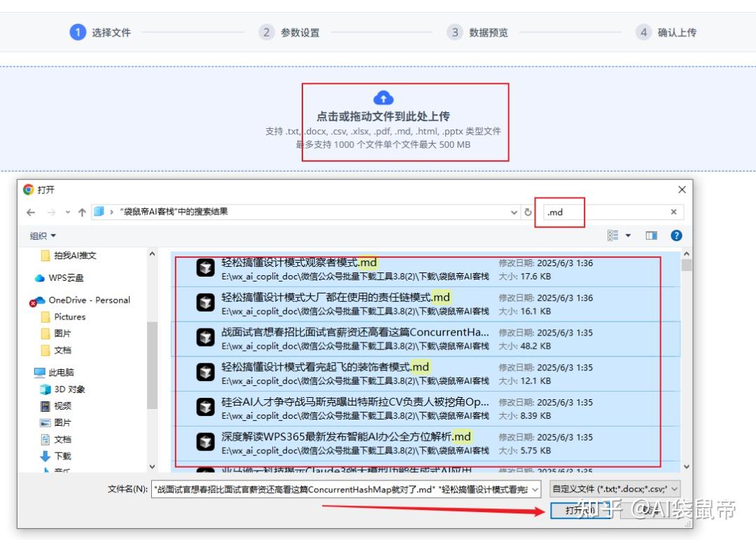This screenshot has height=540, width=756.
Task: Click step 1 选择文件
Action: (x=100, y=32)
